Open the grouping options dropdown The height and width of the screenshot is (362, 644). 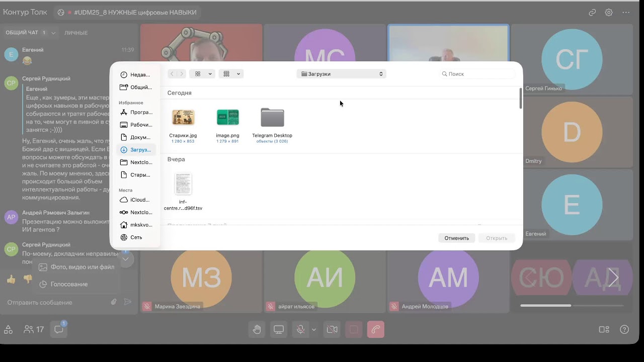[231, 74]
